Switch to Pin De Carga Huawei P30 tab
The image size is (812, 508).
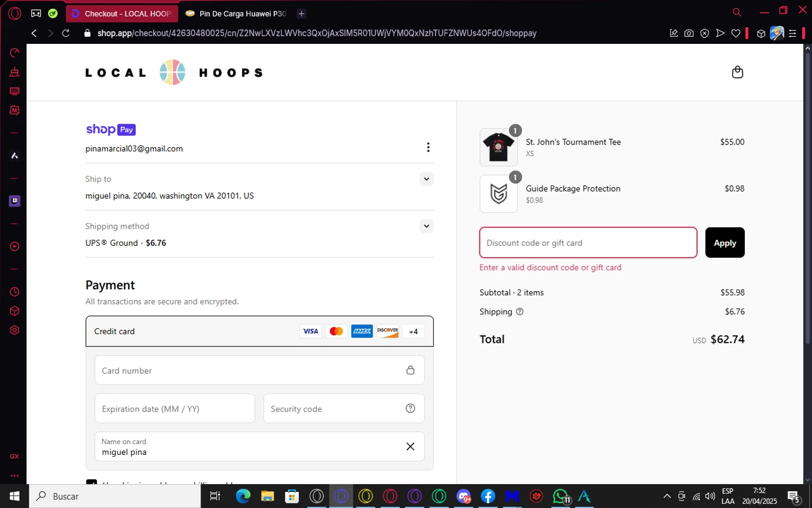236,14
